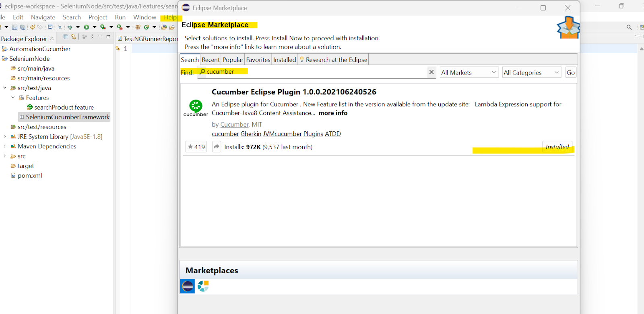Open the Project menu
This screenshot has width=644, height=314.
click(98, 17)
